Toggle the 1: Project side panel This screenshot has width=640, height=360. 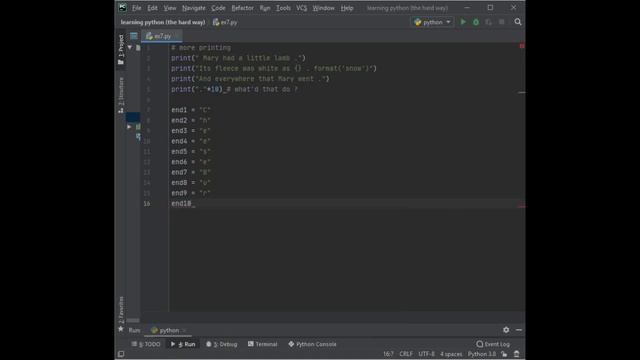pyautogui.click(x=121, y=49)
